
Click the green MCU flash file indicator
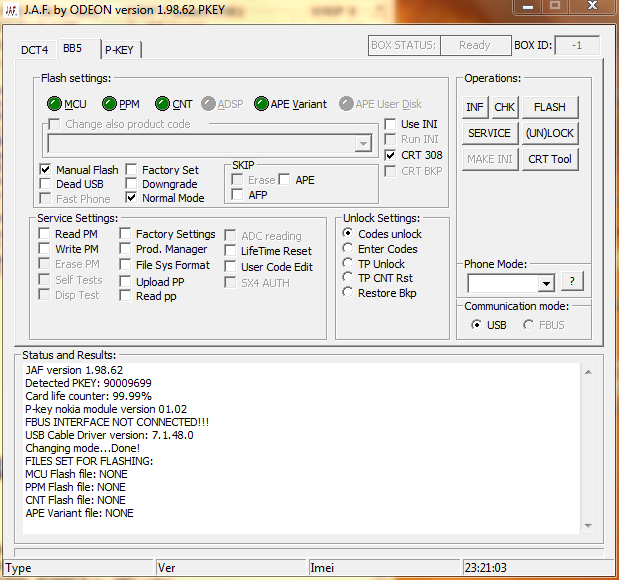[54, 104]
